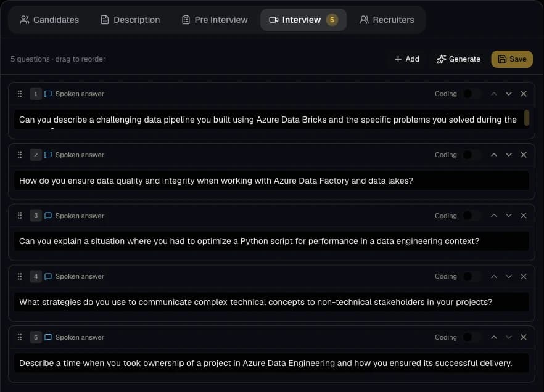Move question 2 up with chevron
The height and width of the screenshot is (392, 544).
point(494,155)
